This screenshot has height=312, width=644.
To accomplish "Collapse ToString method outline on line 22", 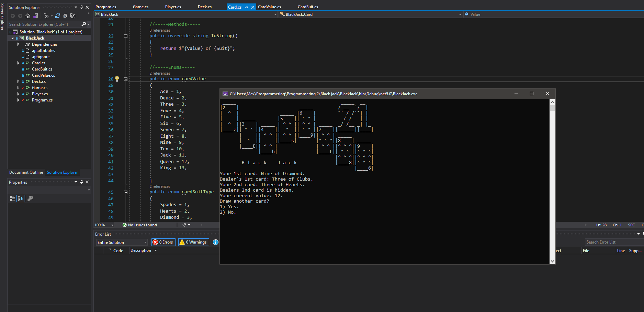I will coord(126,36).
